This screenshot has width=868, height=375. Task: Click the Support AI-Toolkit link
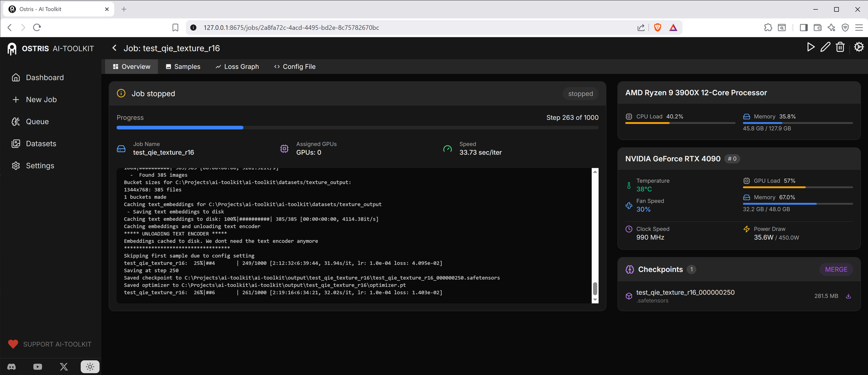(x=50, y=344)
